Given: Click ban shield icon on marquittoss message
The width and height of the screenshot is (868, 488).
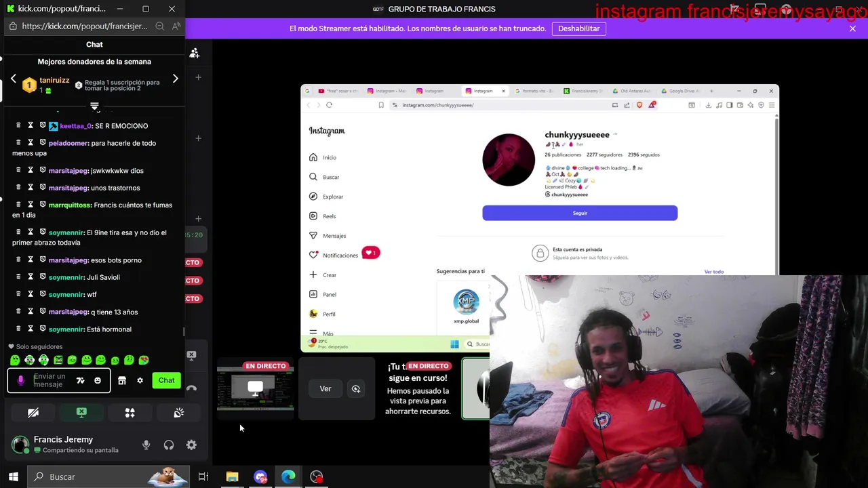Looking at the screenshot, I should click(x=43, y=205).
